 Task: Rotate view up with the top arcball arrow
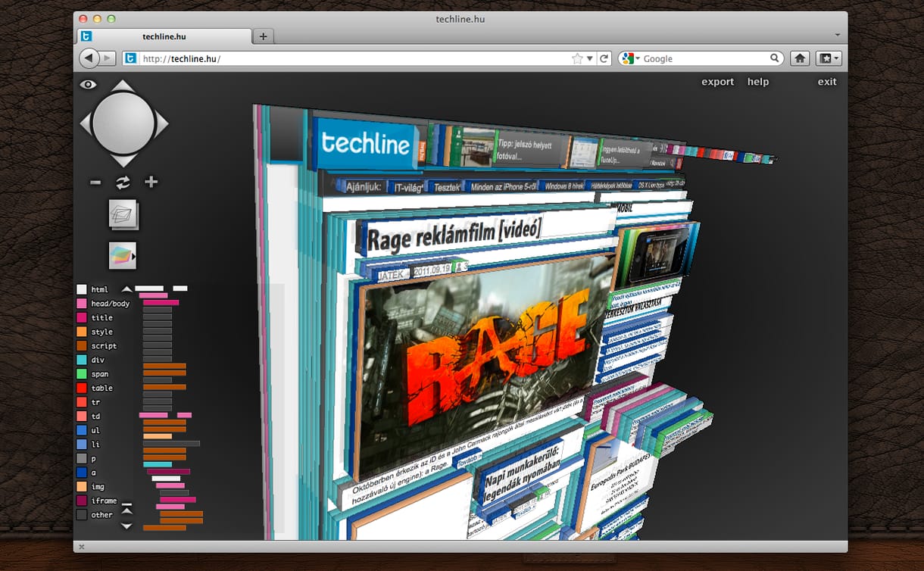coord(123,85)
